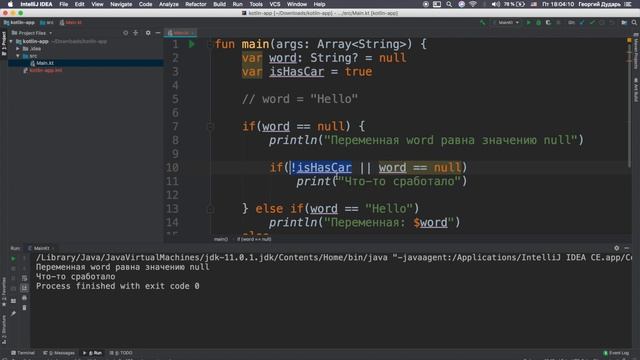Click kotlin-app breadcrumb in navigation bar
This screenshot has width=640, height=360.
(19, 22)
